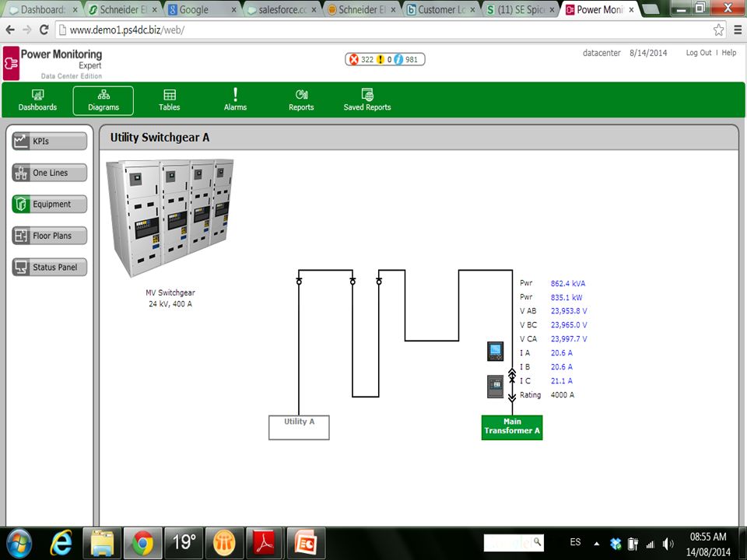Open the Tables section
747x560 pixels.
tap(169, 100)
